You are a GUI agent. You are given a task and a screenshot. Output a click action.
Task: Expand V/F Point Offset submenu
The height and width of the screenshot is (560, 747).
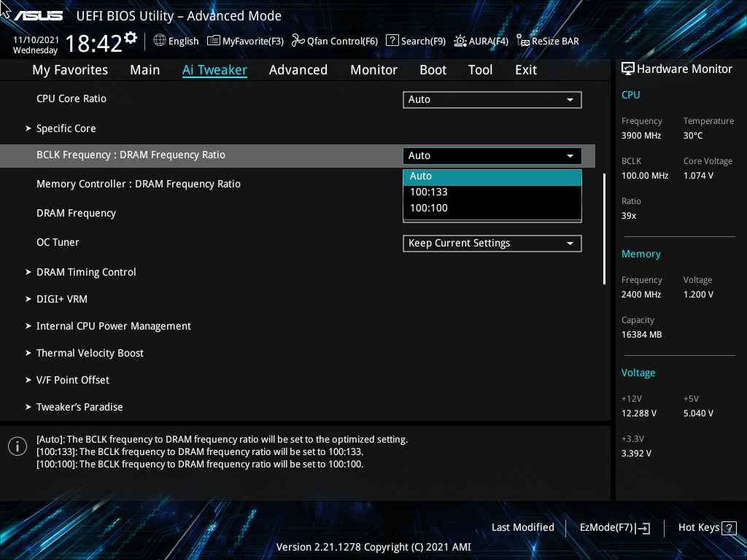point(72,380)
